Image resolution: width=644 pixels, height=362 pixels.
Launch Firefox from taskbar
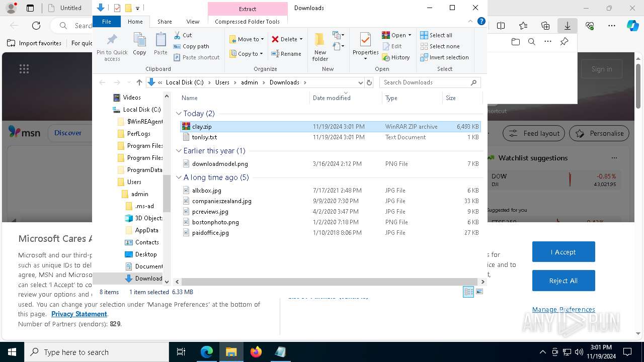pyautogui.click(x=256, y=352)
